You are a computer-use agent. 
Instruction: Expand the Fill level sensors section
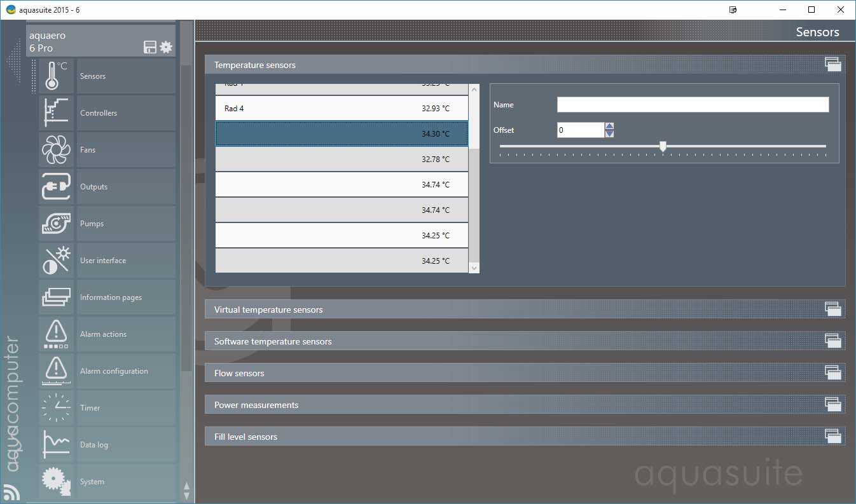525,437
